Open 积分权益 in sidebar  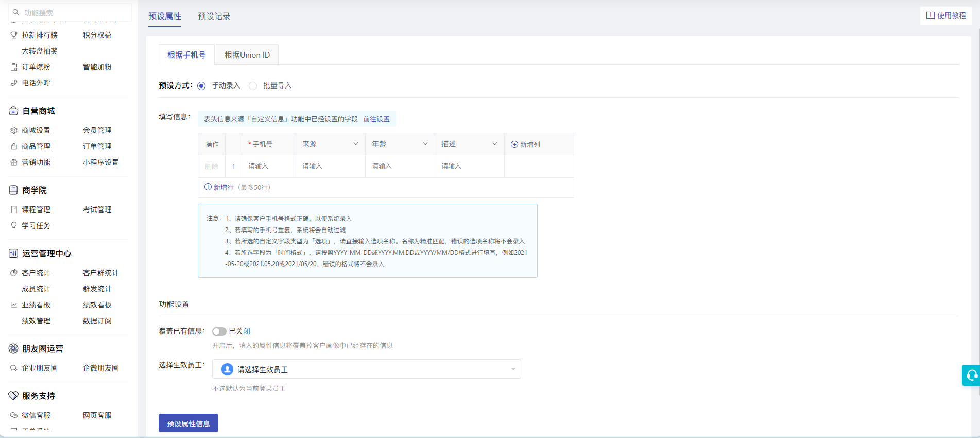click(97, 35)
